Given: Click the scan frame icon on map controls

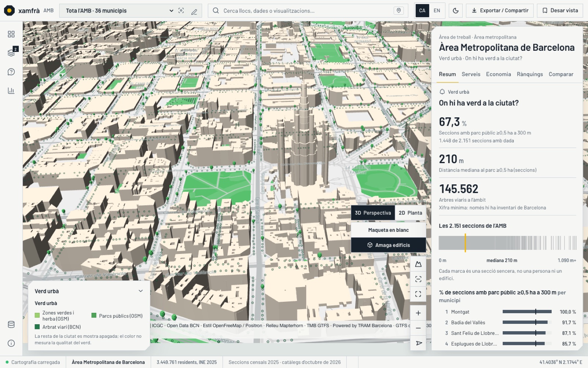Looking at the screenshot, I should point(418,279).
